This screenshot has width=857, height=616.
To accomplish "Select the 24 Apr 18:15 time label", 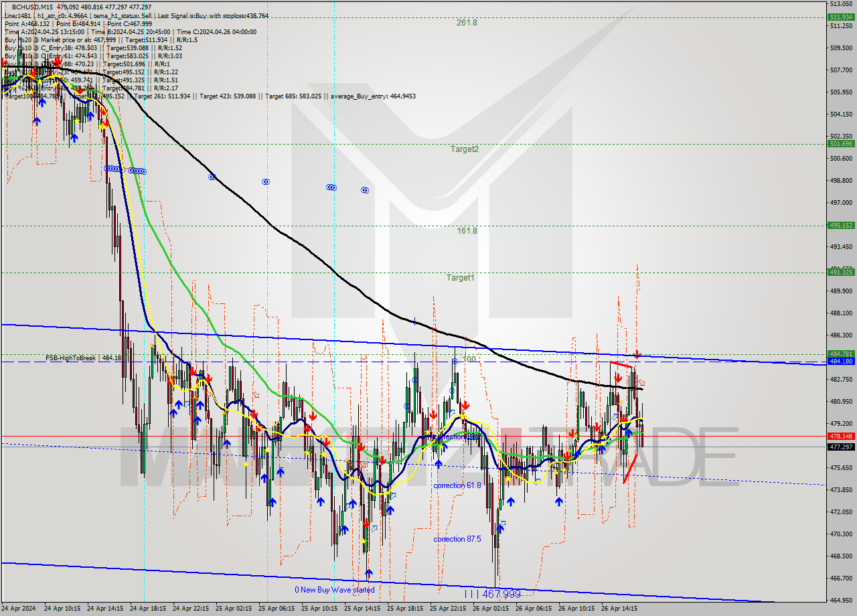I will (149, 609).
